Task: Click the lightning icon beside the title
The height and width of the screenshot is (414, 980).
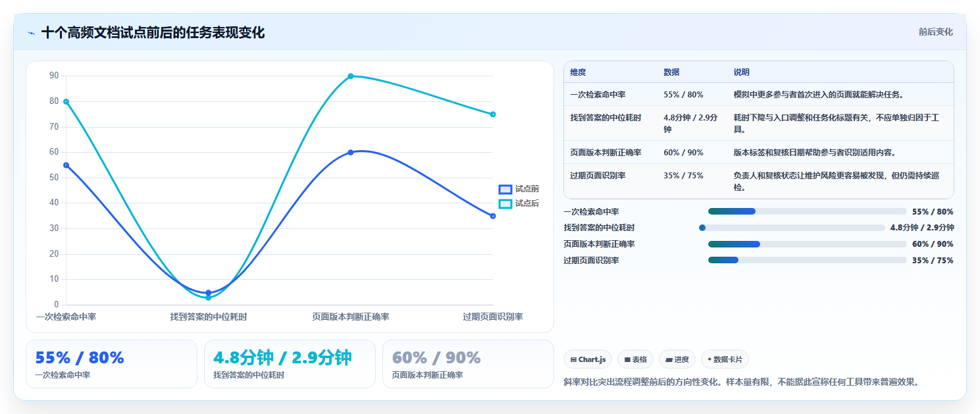Action: pyautogui.click(x=31, y=33)
